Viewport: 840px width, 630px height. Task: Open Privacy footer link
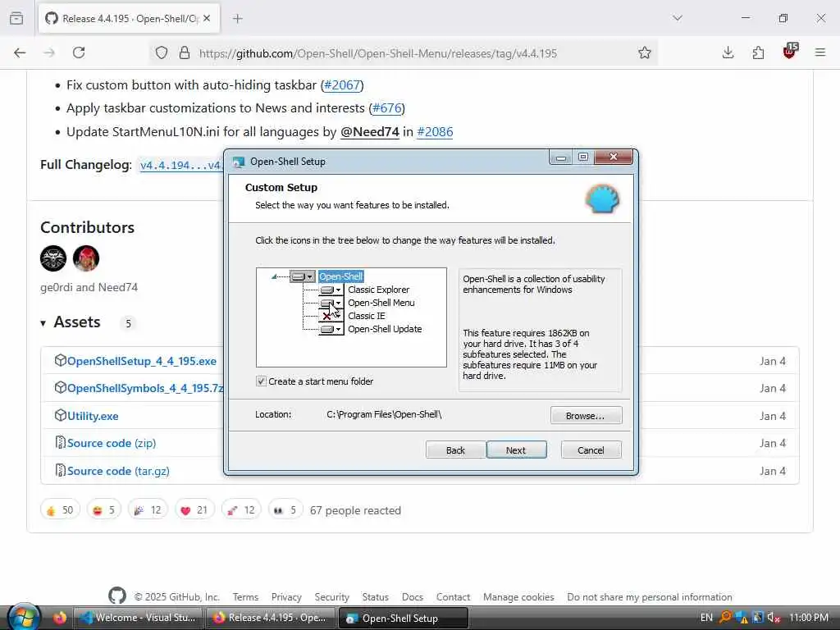click(x=286, y=597)
